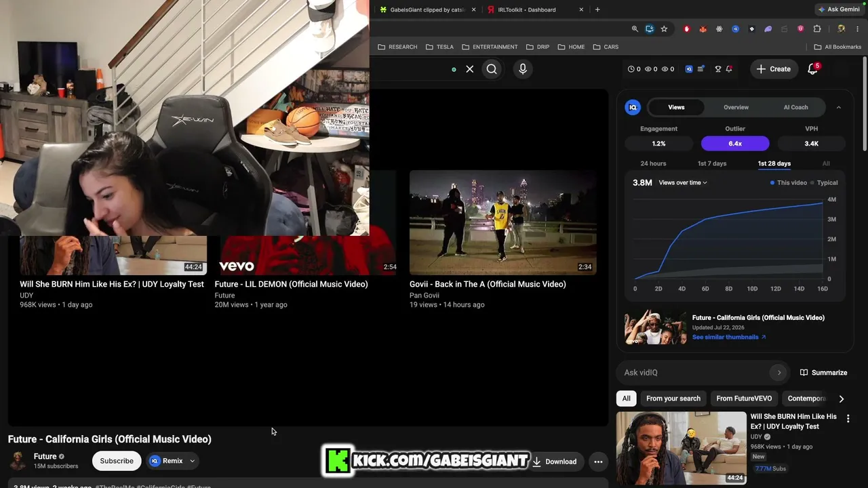
Task: Open the vidIQ extension icon in YouTube header
Action: [x=689, y=68]
